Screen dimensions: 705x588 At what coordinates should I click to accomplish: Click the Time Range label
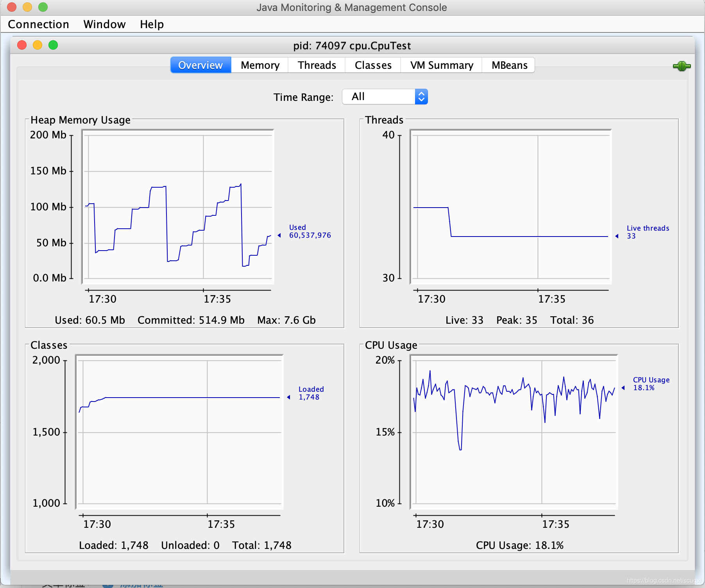click(303, 97)
